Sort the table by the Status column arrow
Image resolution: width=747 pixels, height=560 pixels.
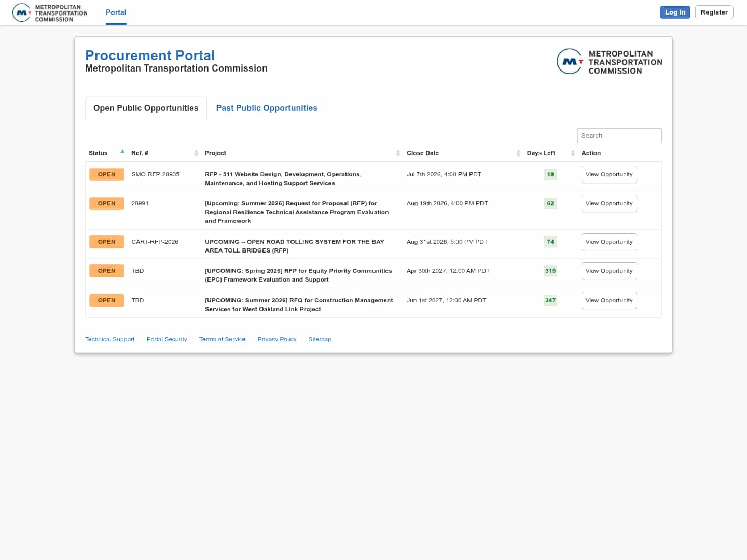pyautogui.click(x=122, y=152)
